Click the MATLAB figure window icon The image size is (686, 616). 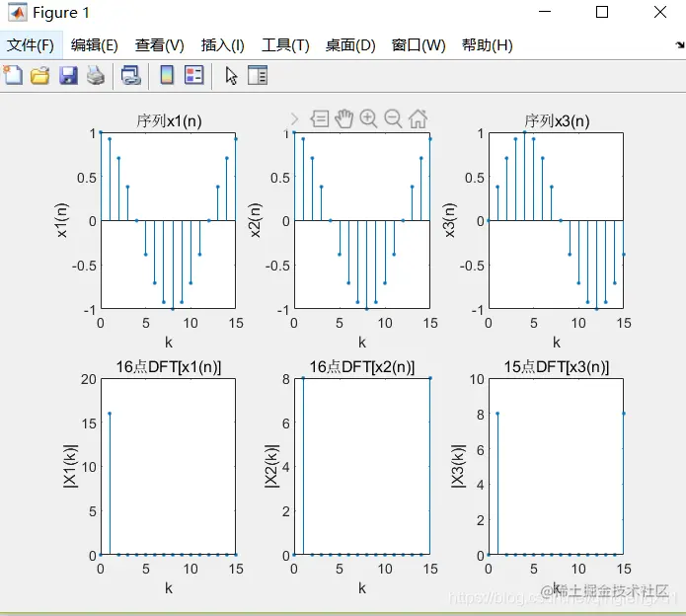18,13
